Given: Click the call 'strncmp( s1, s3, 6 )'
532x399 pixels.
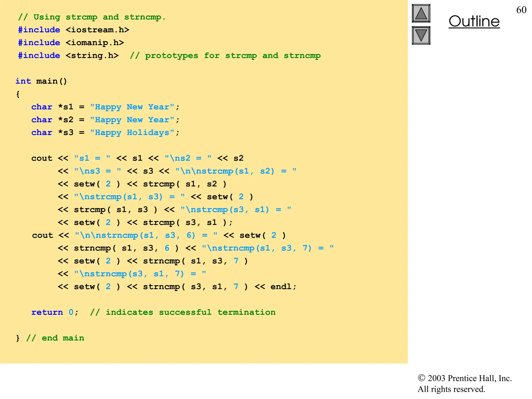Looking at the screenshot, I should tap(127, 248).
